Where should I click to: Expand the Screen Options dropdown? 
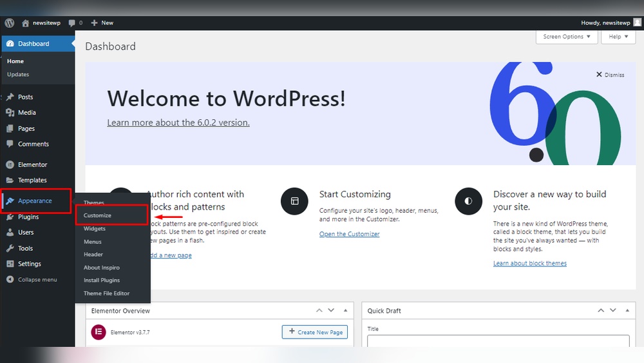pyautogui.click(x=566, y=37)
